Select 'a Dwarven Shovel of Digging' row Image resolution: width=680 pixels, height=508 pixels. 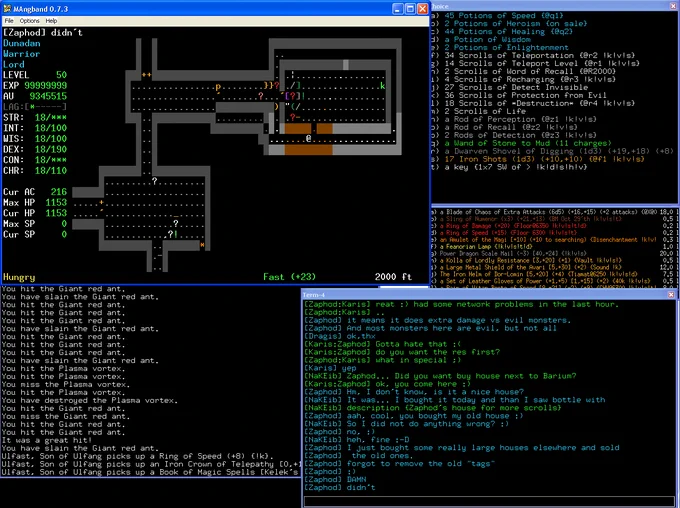coord(552,151)
